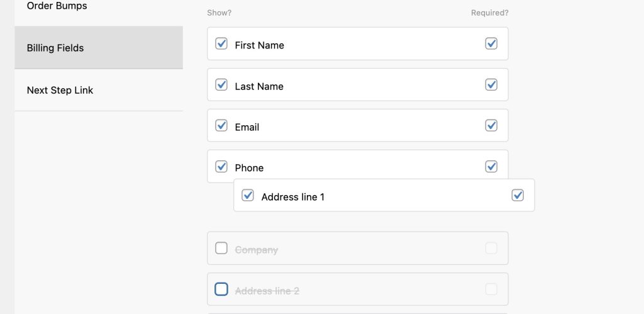
Task: Toggle Required checkbox for Address line 1
Action: click(518, 196)
